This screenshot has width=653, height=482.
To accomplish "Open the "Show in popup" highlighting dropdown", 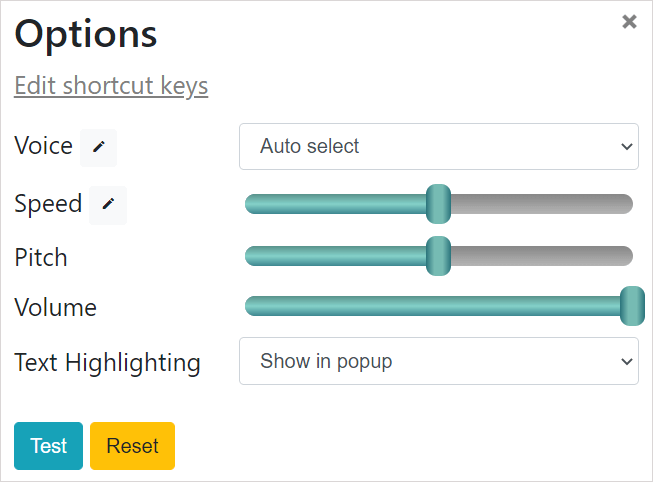I will (438, 361).
